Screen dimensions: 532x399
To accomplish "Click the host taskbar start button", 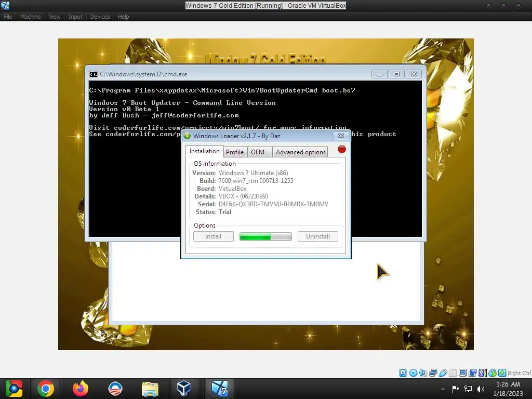I will click(14, 389).
